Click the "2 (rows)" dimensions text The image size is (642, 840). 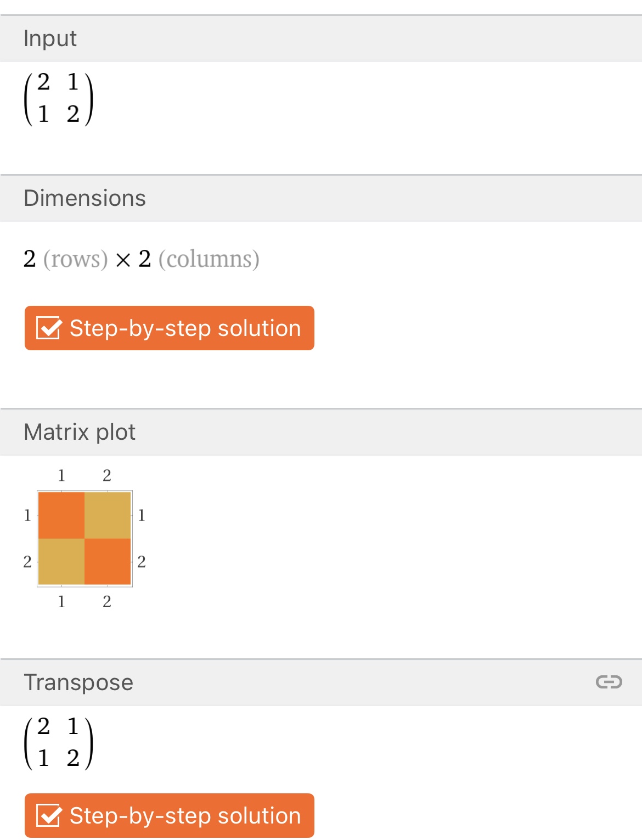tap(66, 259)
